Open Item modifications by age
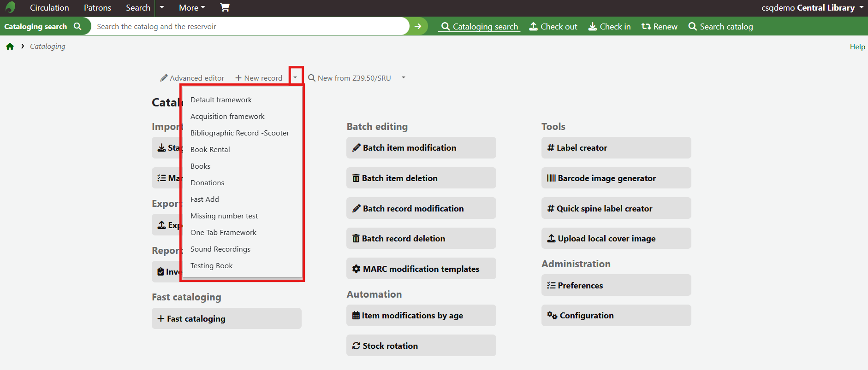The image size is (868, 370). click(421, 316)
